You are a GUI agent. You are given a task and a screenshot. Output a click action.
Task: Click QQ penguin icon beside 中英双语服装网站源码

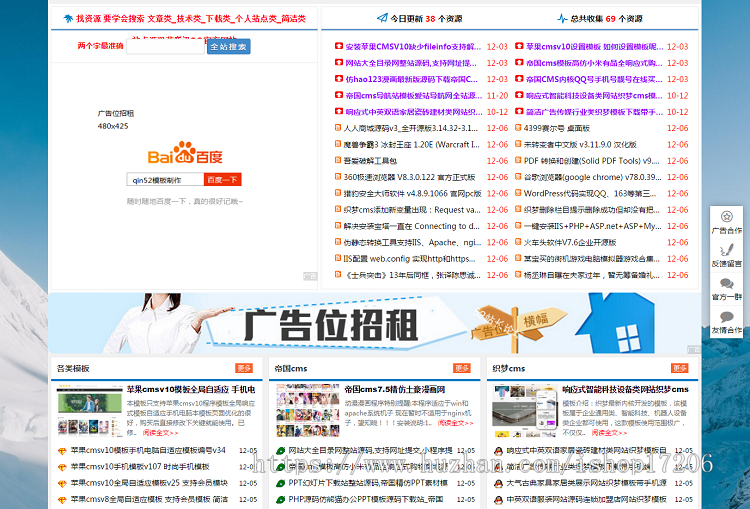coord(498,499)
